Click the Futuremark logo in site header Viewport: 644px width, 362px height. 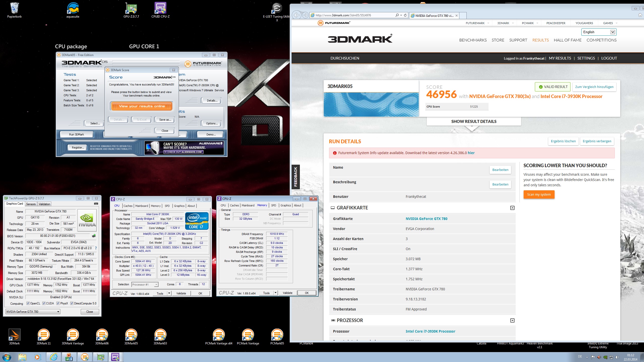pyautogui.click(x=334, y=23)
